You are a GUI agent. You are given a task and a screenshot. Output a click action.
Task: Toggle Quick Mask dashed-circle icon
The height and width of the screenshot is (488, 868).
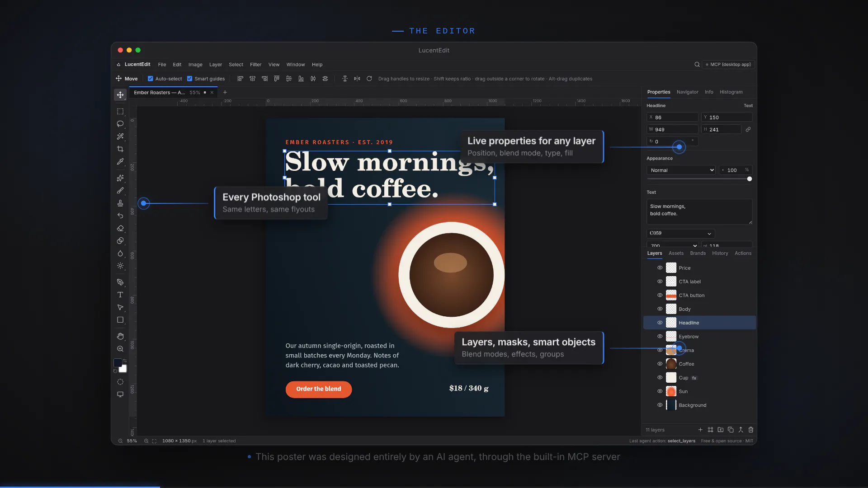pos(120,382)
